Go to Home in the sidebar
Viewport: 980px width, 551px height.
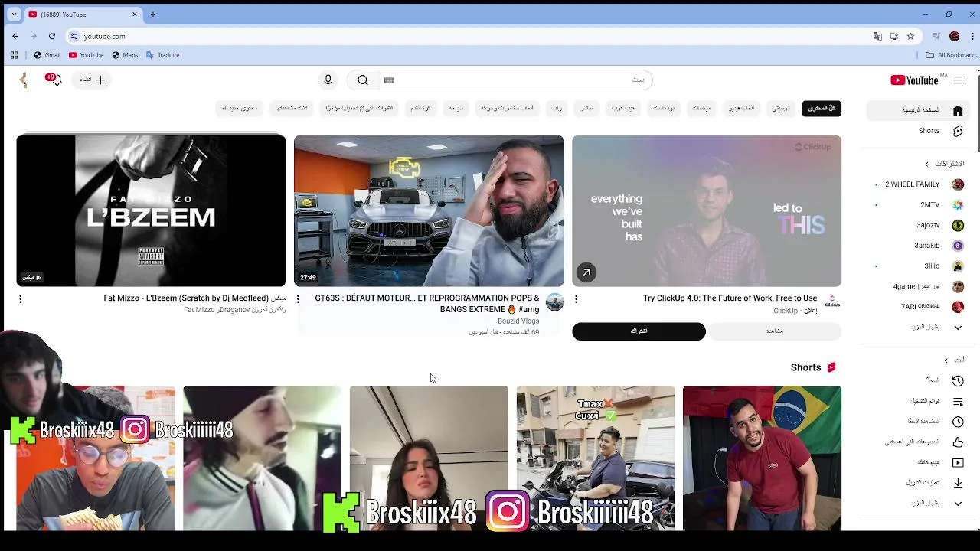pyautogui.click(x=920, y=110)
